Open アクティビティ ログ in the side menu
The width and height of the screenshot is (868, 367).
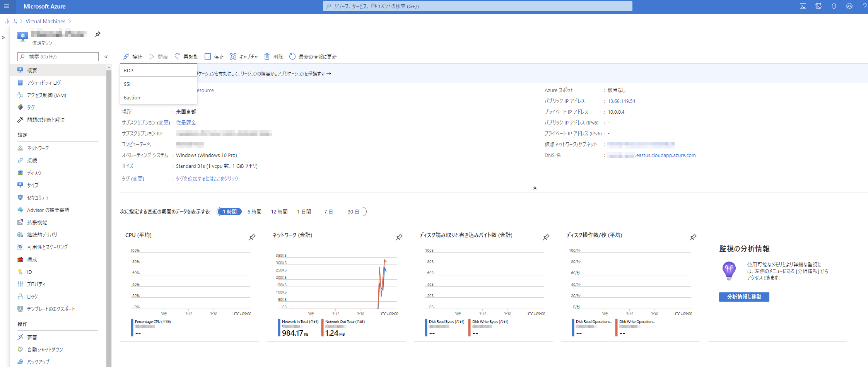[x=58, y=83]
